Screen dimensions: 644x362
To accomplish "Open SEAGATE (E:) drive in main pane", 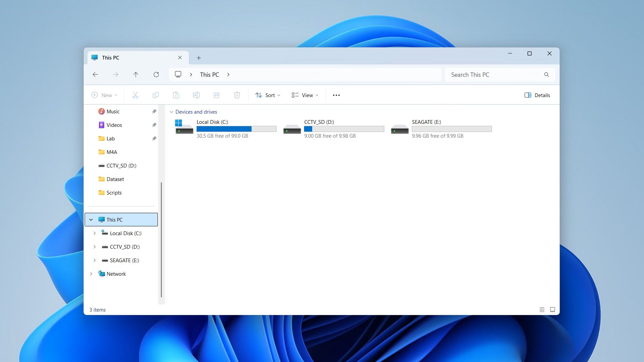I will coord(400,129).
